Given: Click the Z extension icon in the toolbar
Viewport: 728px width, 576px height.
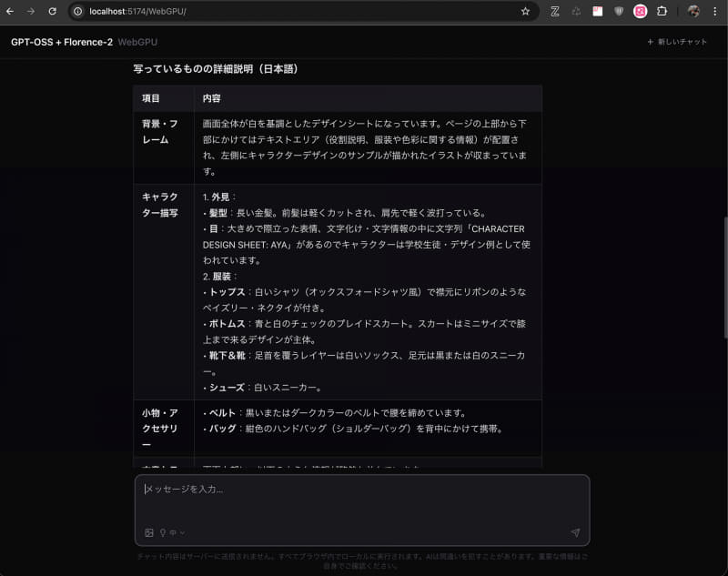Looking at the screenshot, I should click(555, 11).
